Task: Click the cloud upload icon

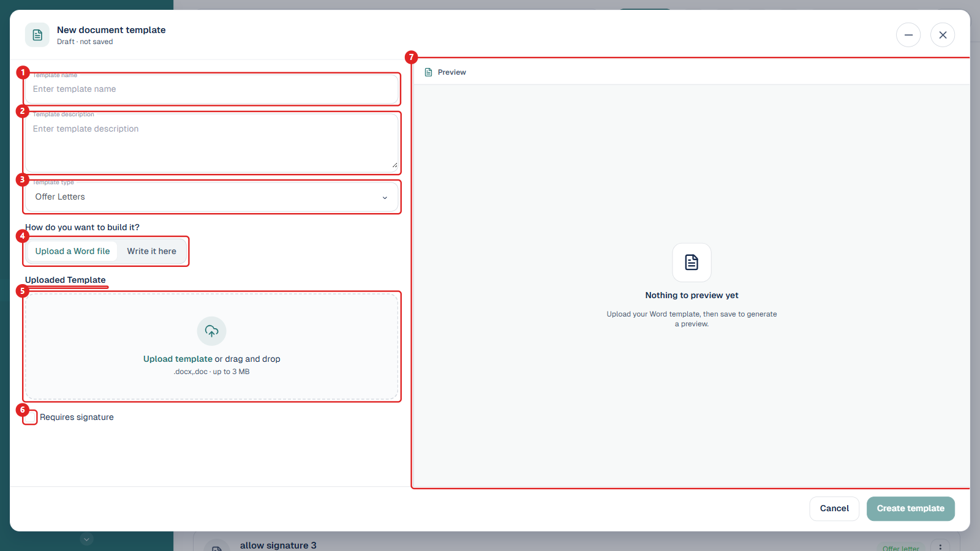Action: [x=212, y=331]
